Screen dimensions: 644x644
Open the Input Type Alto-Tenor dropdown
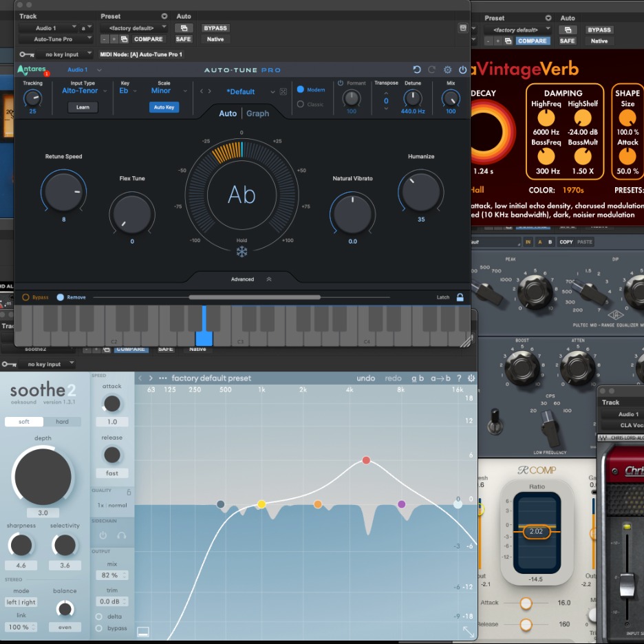84,91
